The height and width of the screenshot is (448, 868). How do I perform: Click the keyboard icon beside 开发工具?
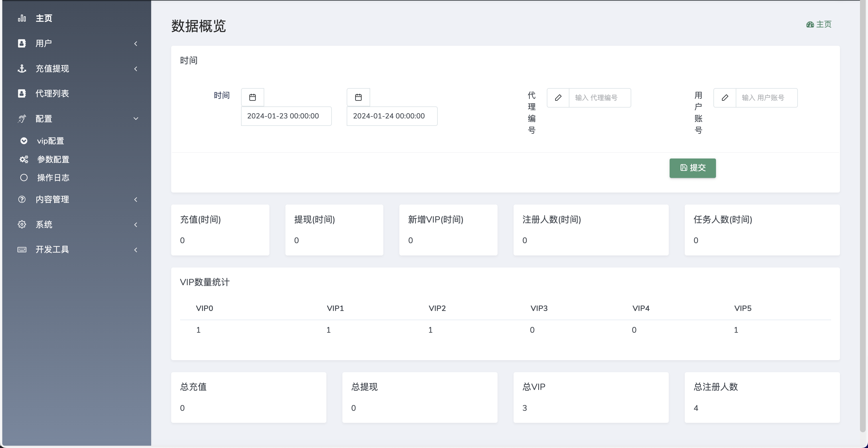tap(22, 249)
